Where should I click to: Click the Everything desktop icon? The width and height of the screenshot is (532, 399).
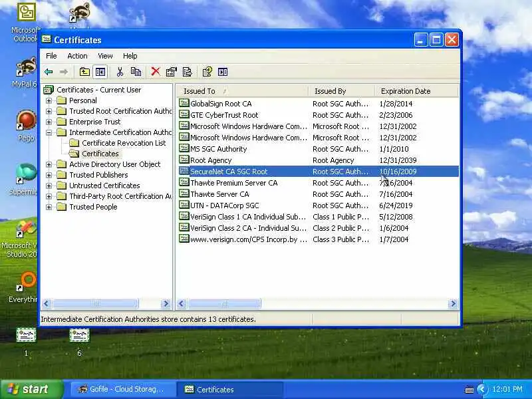click(26, 281)
